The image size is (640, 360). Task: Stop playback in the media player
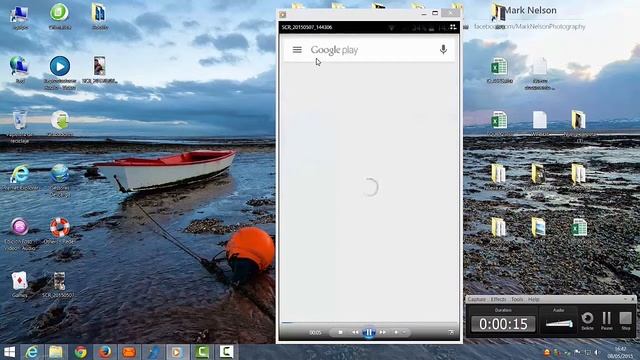coord(340,332)
